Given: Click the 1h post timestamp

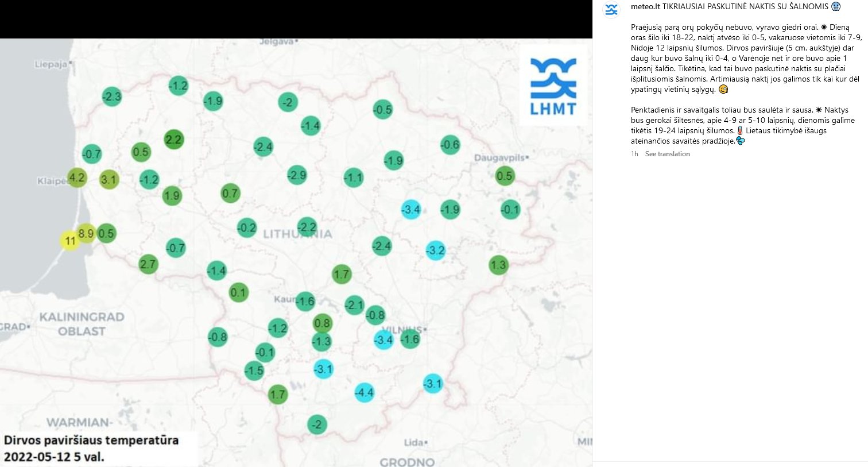Looking at the screenshot, I should click(x=634, y=154).
